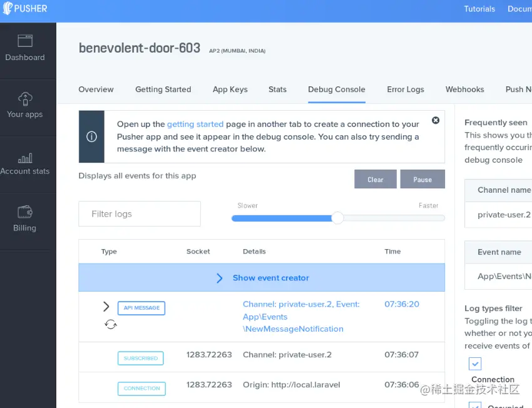The image size is (532, 408).
Task: Click the 07:36:07 timestamp
Action: click(401, 355)
